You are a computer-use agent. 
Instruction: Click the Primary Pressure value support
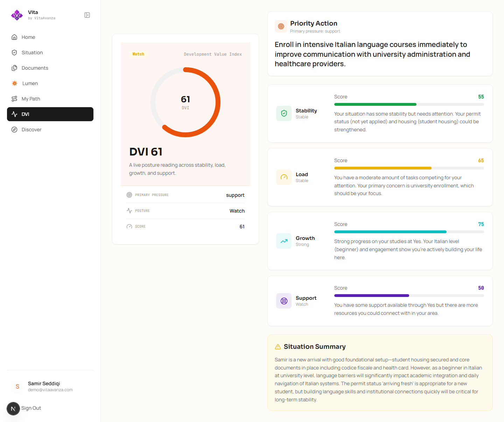coord(235,195)
